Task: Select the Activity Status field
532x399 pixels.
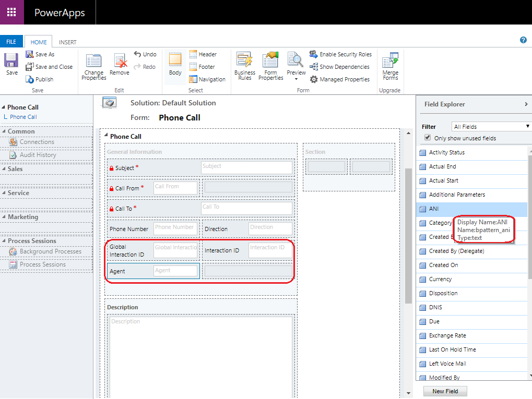Action: pos(472,152)
